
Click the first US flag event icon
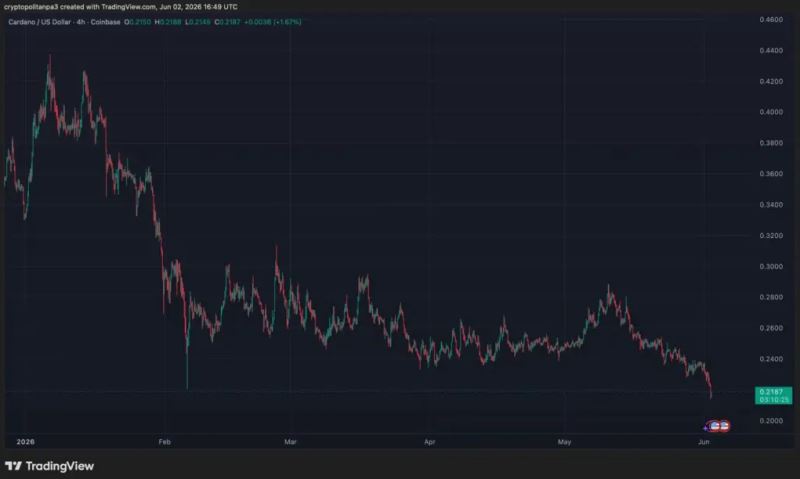pyautogui.click(x=715, y=426)
